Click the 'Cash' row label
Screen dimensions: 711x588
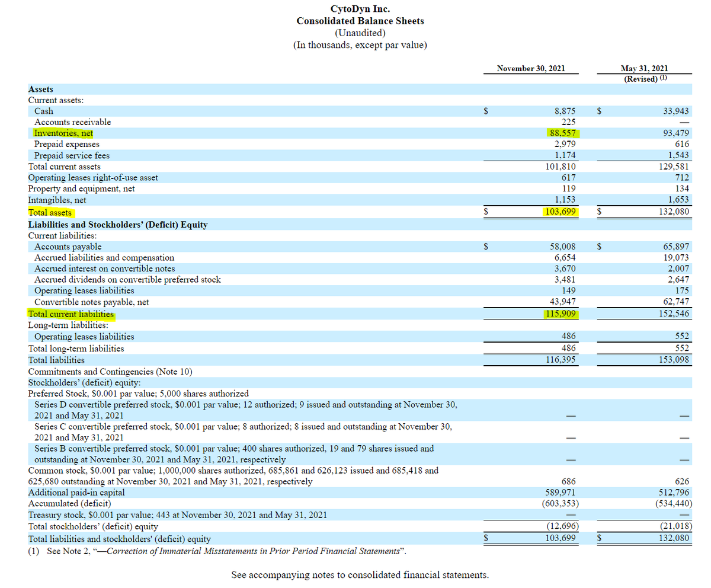[44, 111]
